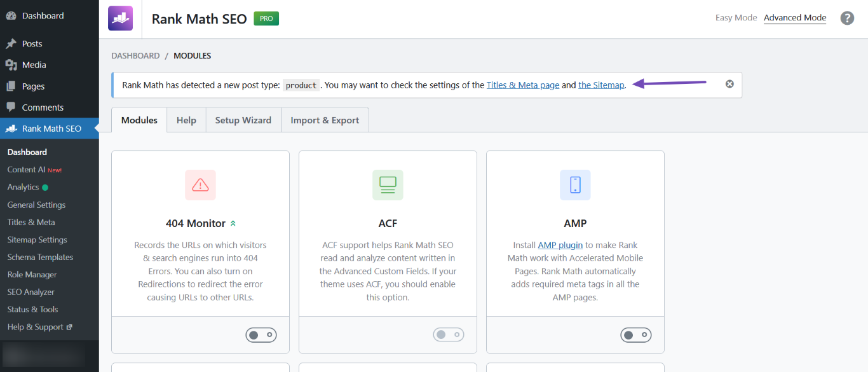Image resolution: width=868 pixels, height=372 pixels.
Task: Click the green upgrade arrows beside 404 Monitor
Action: click(x=233, y=223)
